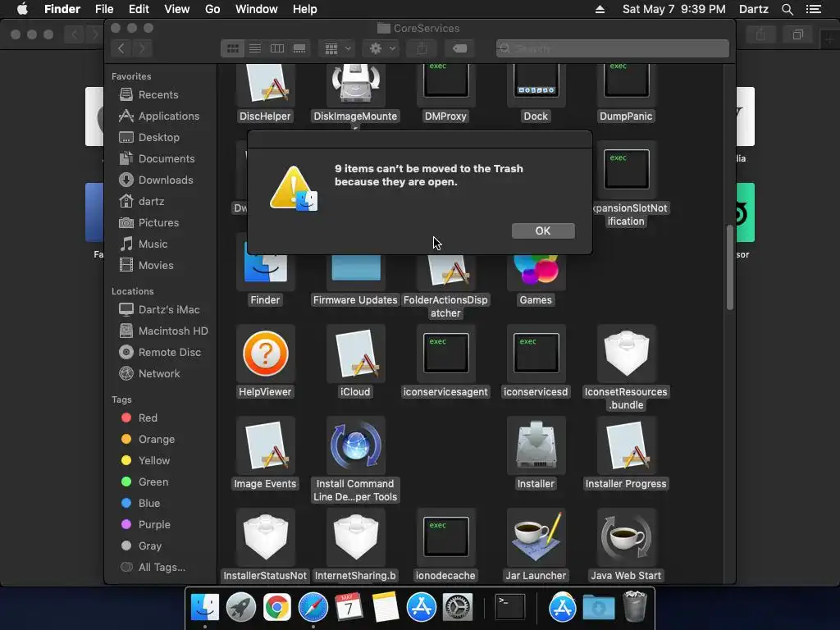Open Launchpad from the Dock
The width and height of the screenshot is (840, 630).
(x=241, y=608)
